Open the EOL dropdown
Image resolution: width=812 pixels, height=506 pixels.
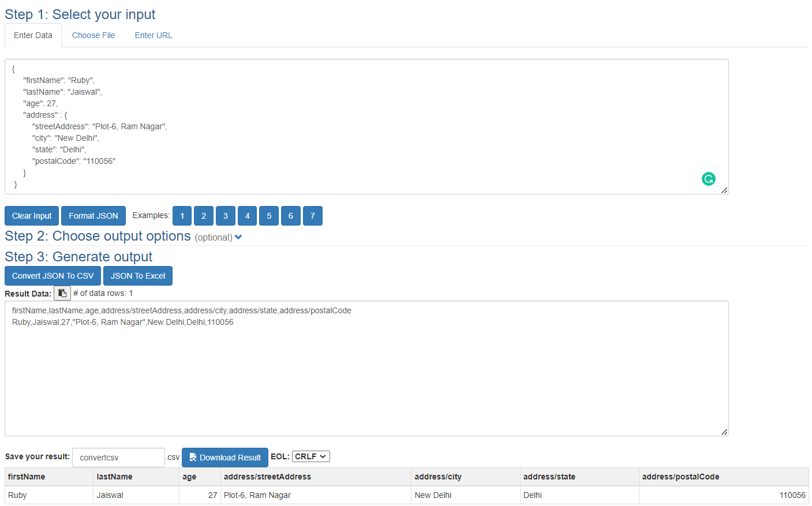tap(310, 456)
